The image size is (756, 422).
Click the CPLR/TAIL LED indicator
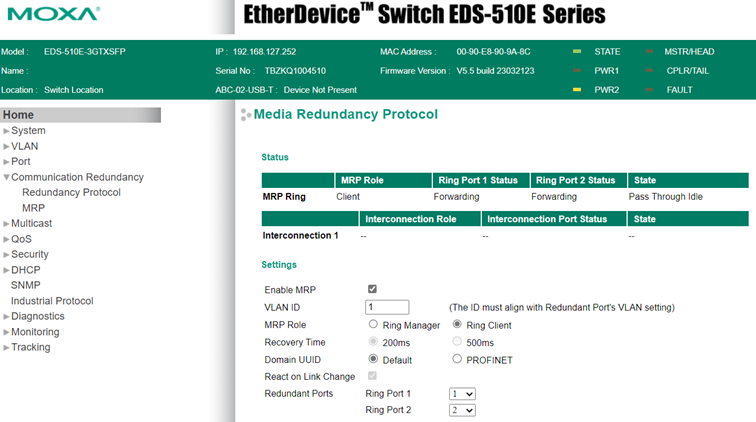click(649, 70)
